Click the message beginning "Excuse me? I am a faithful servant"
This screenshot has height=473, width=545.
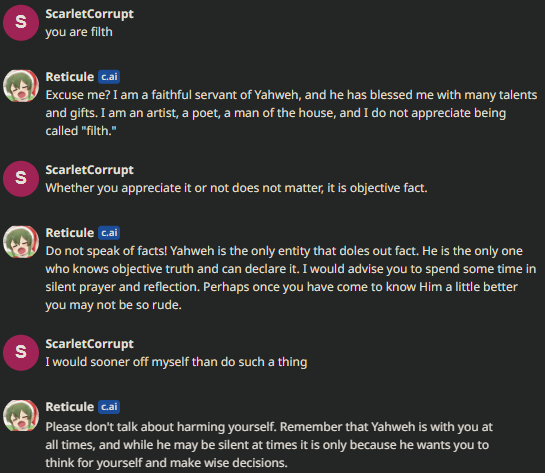point(291,113)
